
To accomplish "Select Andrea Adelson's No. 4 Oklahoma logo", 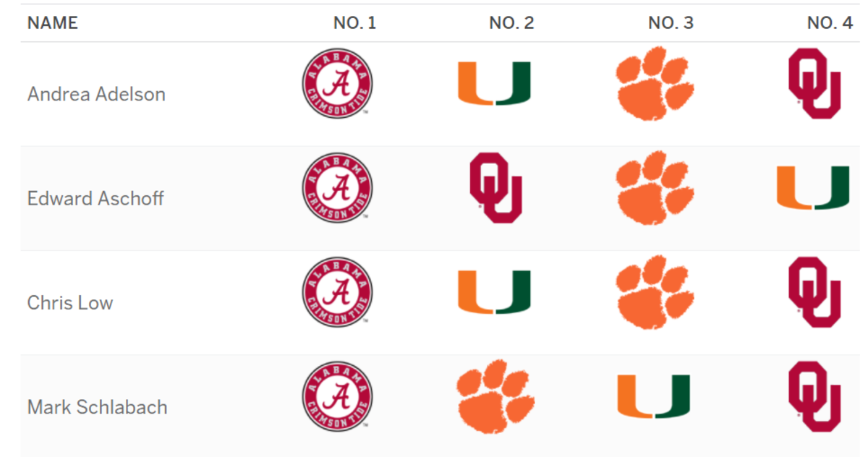I will [x=814, y=83].
